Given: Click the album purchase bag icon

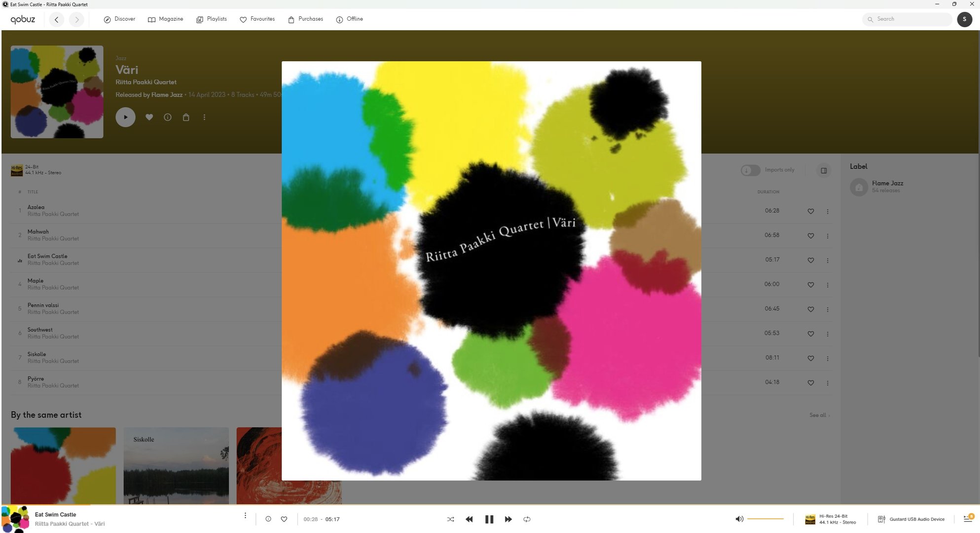Looking at the screenshot, I should coord(186,117).
